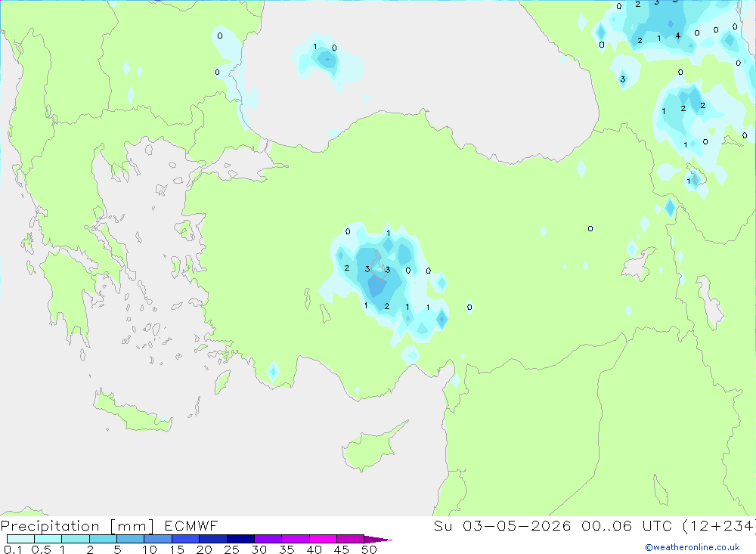
Task: Pick the 10–15 mm legend swatch
Action: [x=158, y=539]
